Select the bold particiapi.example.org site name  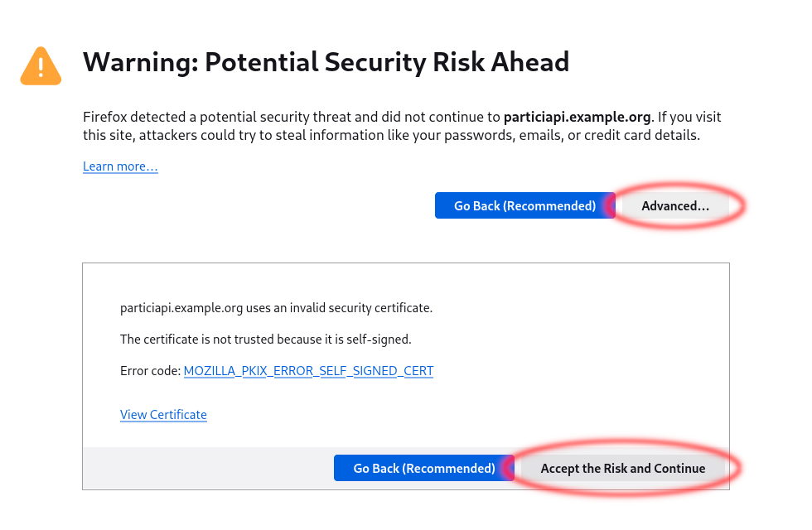tap(576, 117)
